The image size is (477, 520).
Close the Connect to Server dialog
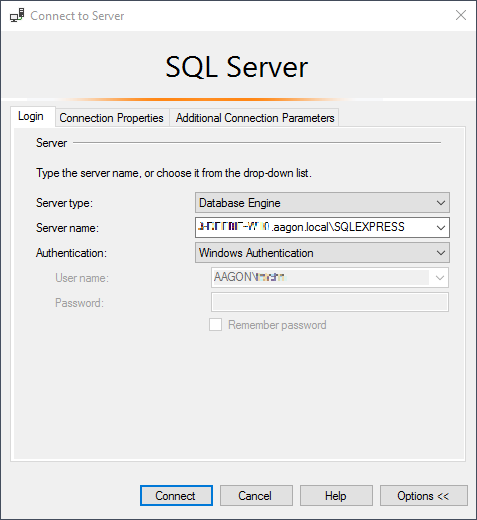coord(461,15)
